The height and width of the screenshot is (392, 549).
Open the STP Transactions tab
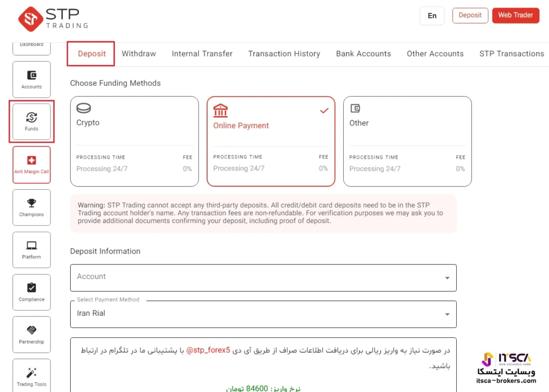point(512,54)
